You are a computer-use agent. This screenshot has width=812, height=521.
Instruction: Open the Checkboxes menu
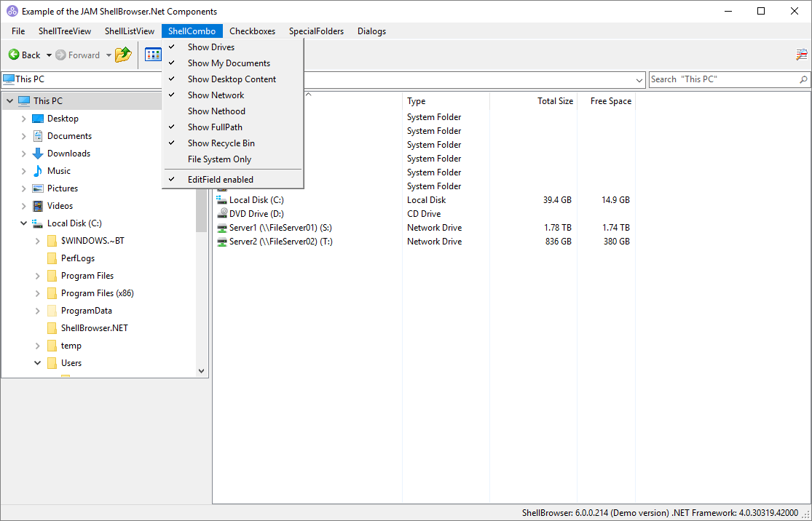tap(252, 31)
